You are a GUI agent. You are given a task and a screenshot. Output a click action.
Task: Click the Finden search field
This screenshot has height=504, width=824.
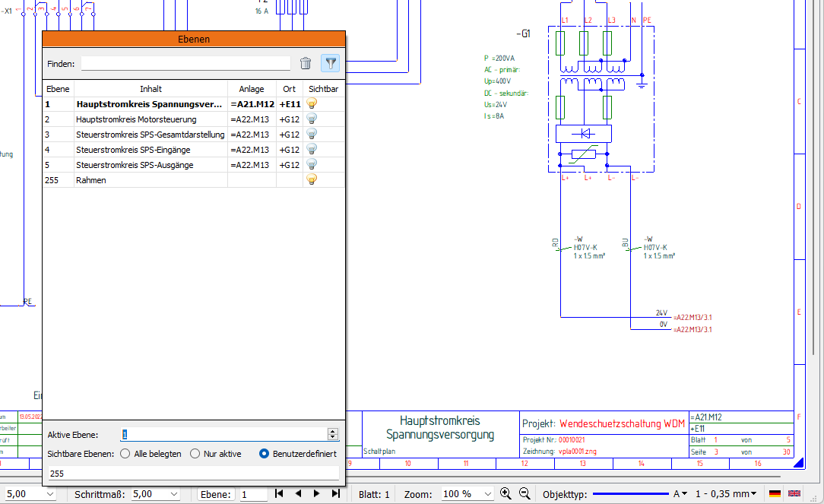point(185,64)
